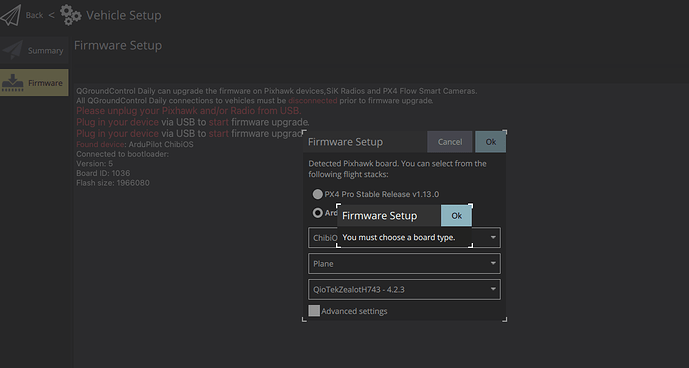Click the Vehicle Setup gears icon

coord(71,15)
